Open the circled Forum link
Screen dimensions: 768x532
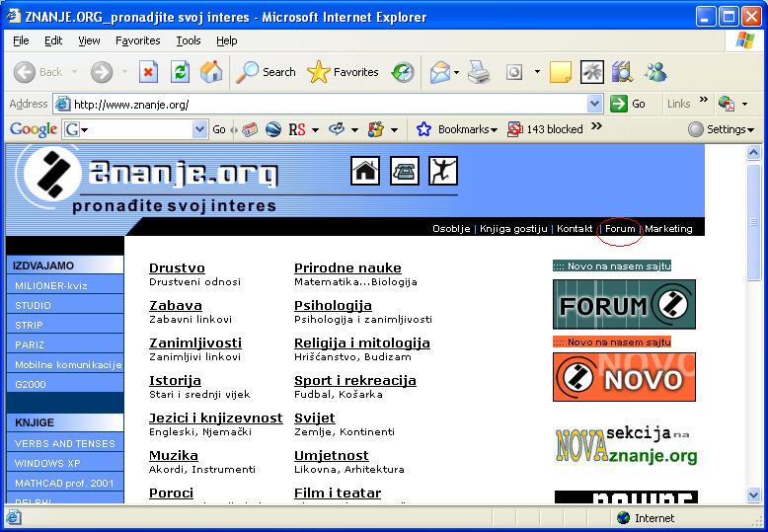(620, 228)
